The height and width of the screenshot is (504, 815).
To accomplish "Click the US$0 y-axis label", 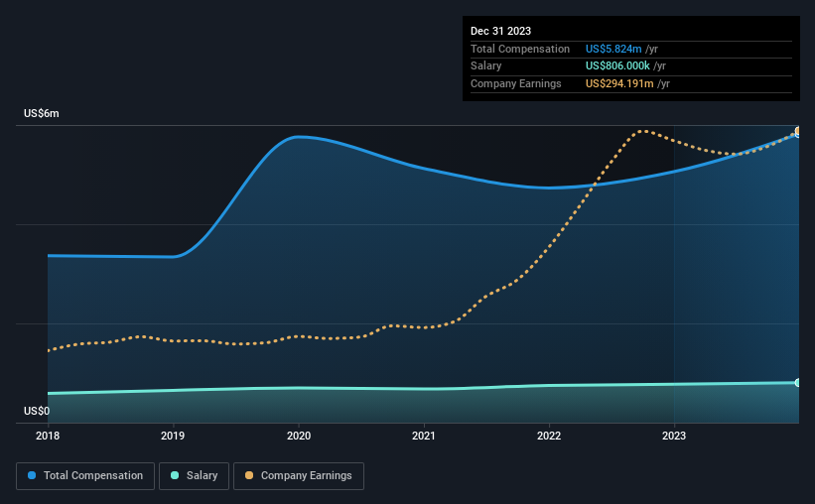I will tap(37, 411).
